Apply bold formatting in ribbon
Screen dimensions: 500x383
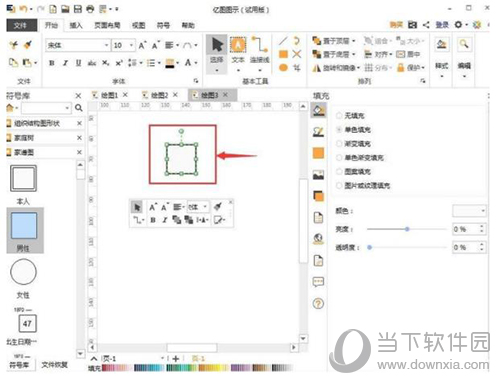pos(52,63)
